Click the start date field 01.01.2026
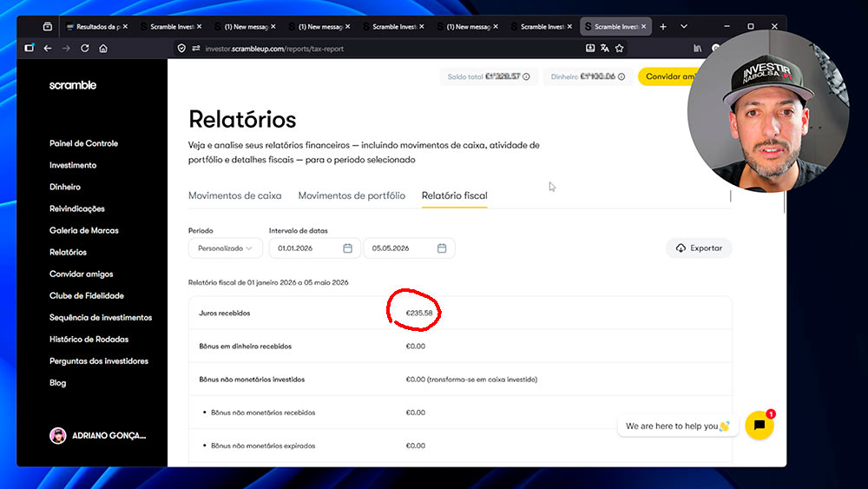 pyautogui.click(x=314, y=248)
